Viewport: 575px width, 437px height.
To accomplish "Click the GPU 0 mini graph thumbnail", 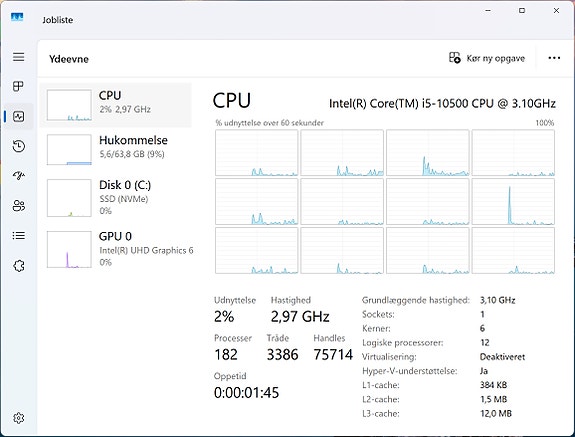I will [69, 249].
